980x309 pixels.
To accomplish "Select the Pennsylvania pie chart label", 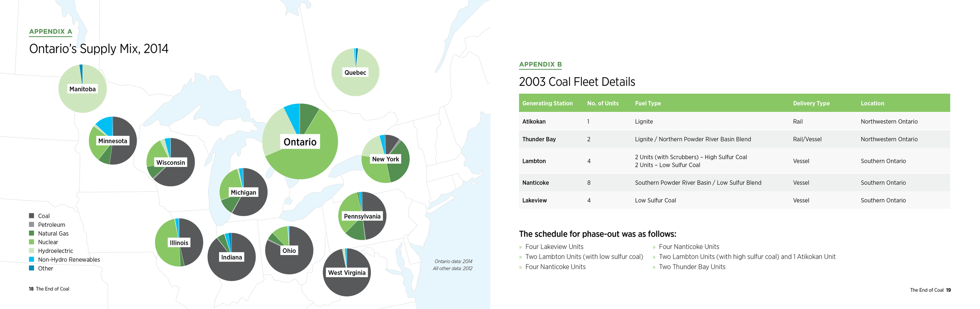I will 362,216.
